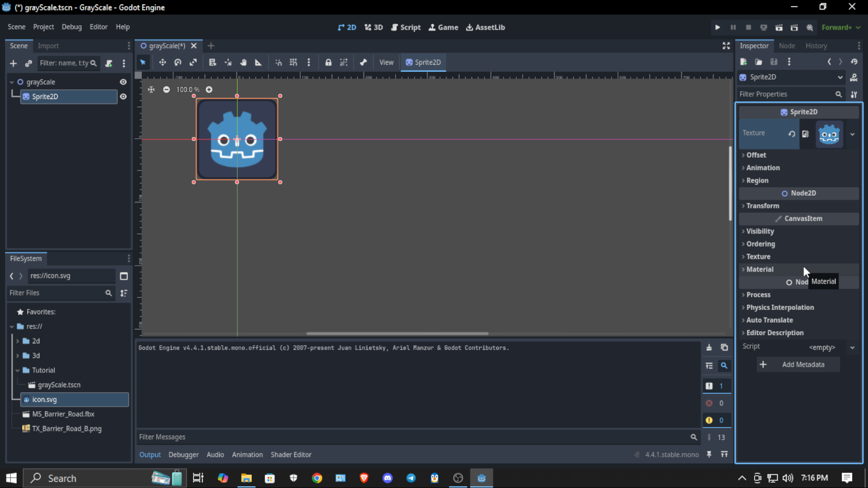The width and height of the screenshot is (868, 488).
Task: Click the clear output broom icon
Action: pos(709,347)
